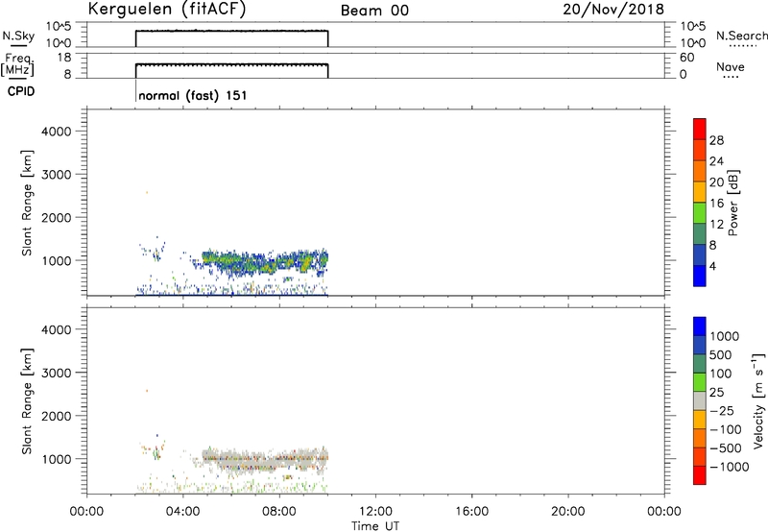Viewport: 768px width, 532px height.
Task: Click the date 20/Nov/2018
Action: pos(613,10)
